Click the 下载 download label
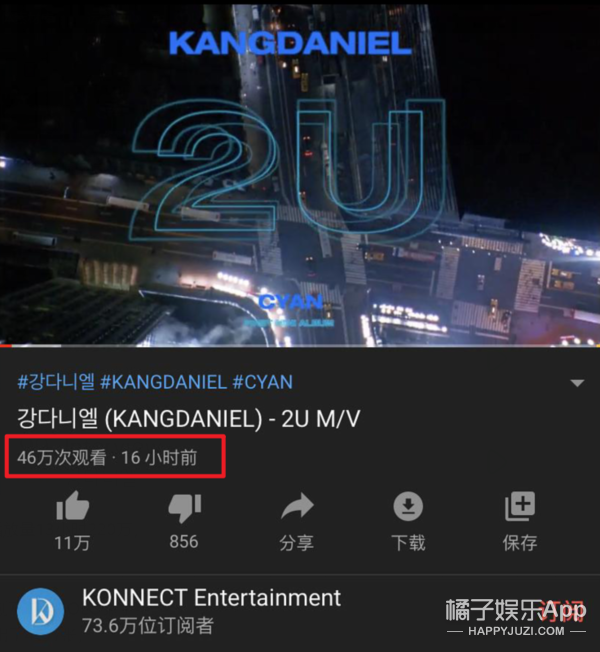 (408, 543)
